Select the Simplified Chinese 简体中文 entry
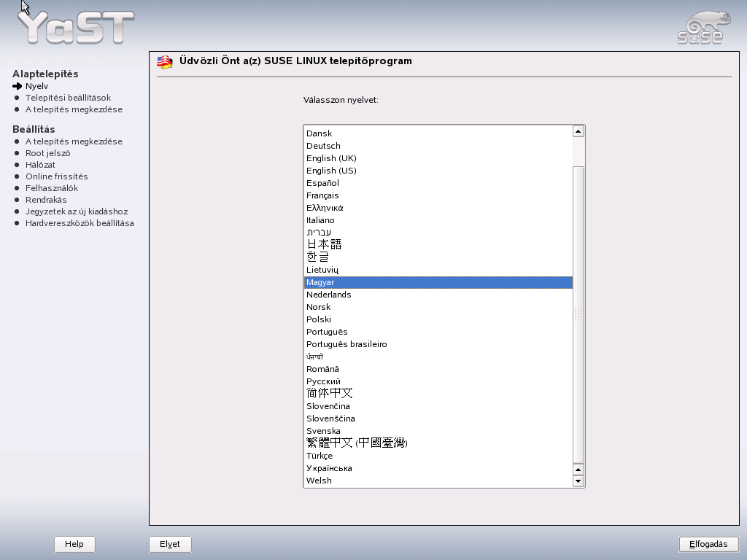747x560 pixels. coord(438,394)
